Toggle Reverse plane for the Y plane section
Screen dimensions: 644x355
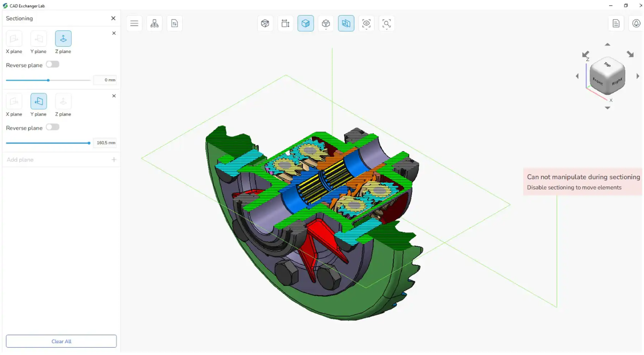[x=53, y=127]
